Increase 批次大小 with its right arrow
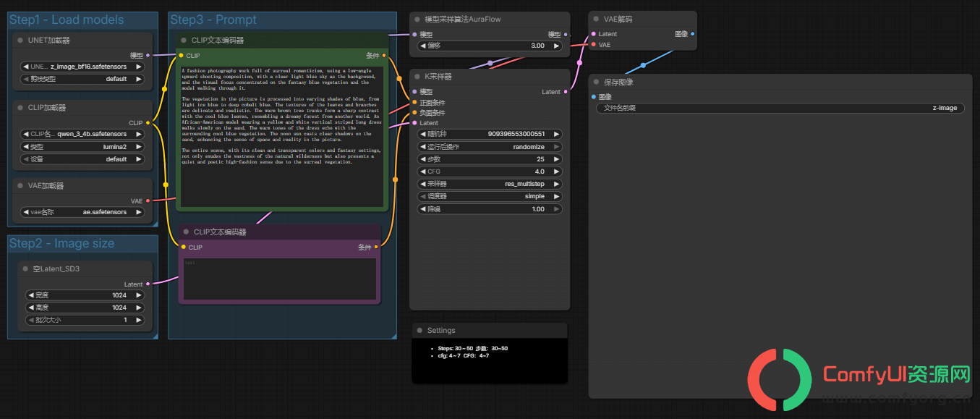The width and height of the screenshot is (980, 419). tap(139, 320)
